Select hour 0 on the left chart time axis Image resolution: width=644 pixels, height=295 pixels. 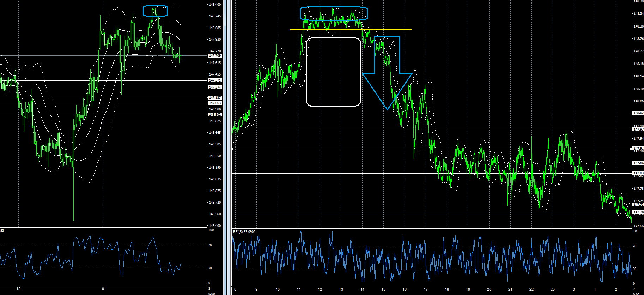click(x=103, y=289)
